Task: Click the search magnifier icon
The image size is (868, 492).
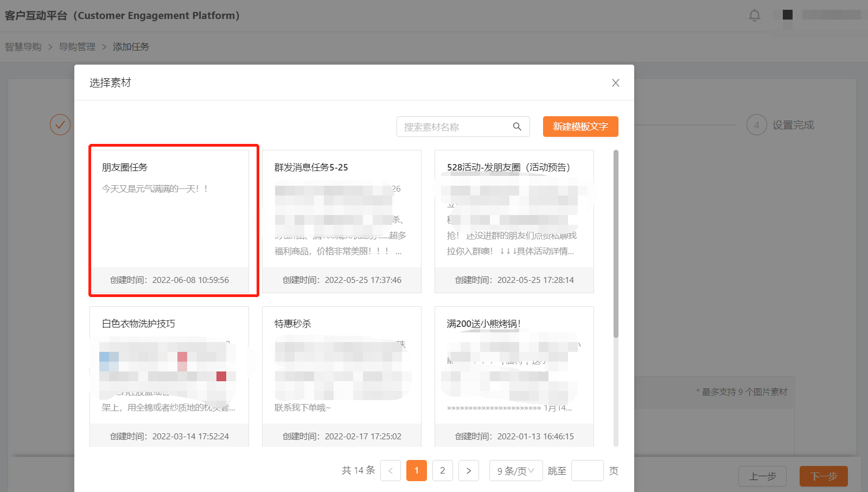Action: click(517, 127)
